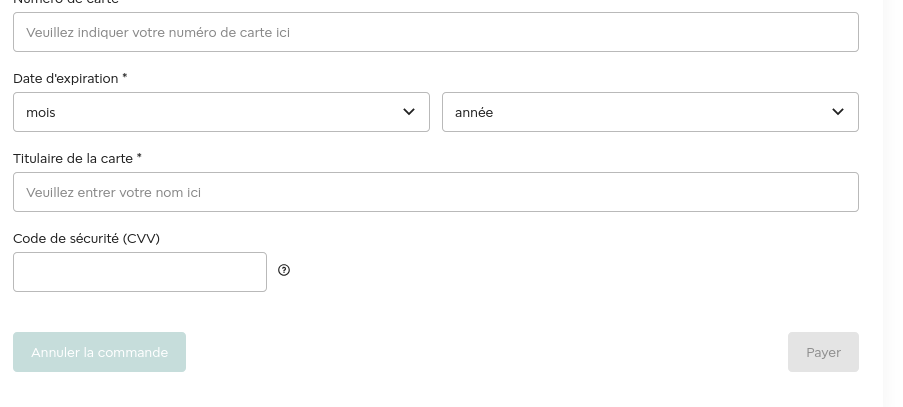Select the CVV security code field
The height and width of the screenshot is (407, 903).
[140, 272]
